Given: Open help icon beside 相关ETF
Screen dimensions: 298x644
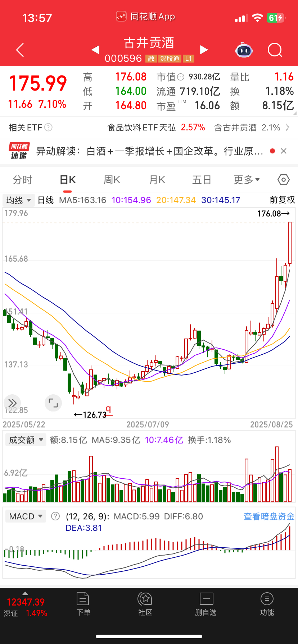Looking at the screenshot, I should point(48,127).
